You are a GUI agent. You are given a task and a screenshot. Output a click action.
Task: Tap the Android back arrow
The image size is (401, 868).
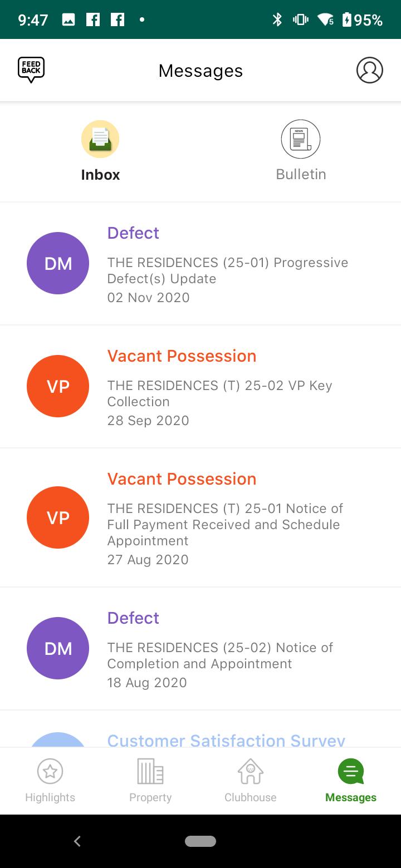(77, 841)
